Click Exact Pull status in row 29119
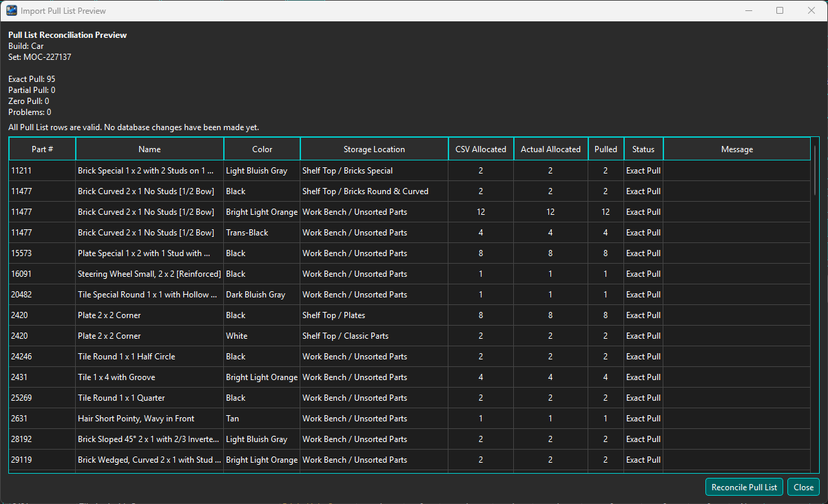The image size is (828, 504). [x=643, y=460]
